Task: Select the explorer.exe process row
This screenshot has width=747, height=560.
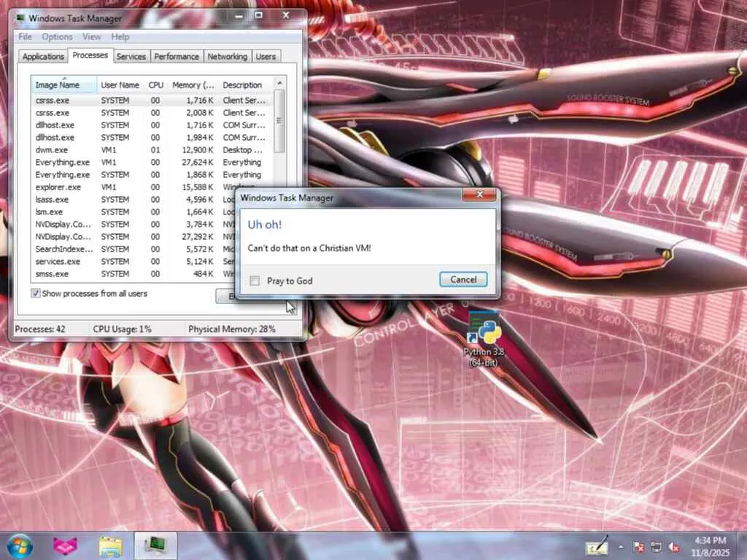Action: pyautogui.click(x=152, y=187)
